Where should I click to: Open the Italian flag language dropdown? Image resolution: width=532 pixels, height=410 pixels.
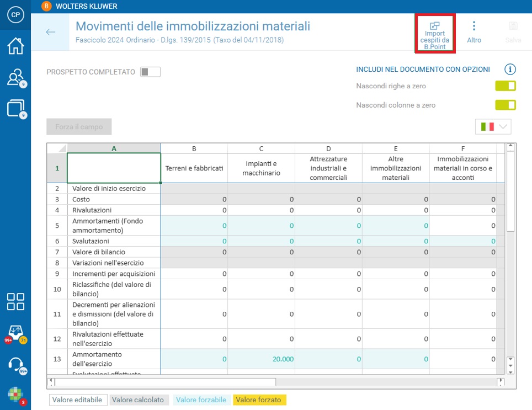pyautogui.click(x=493, y=127)
